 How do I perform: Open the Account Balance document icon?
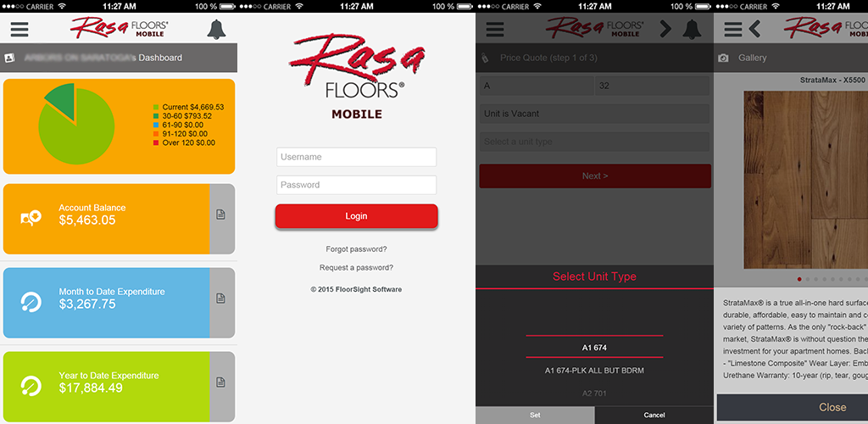coord(221,215)
